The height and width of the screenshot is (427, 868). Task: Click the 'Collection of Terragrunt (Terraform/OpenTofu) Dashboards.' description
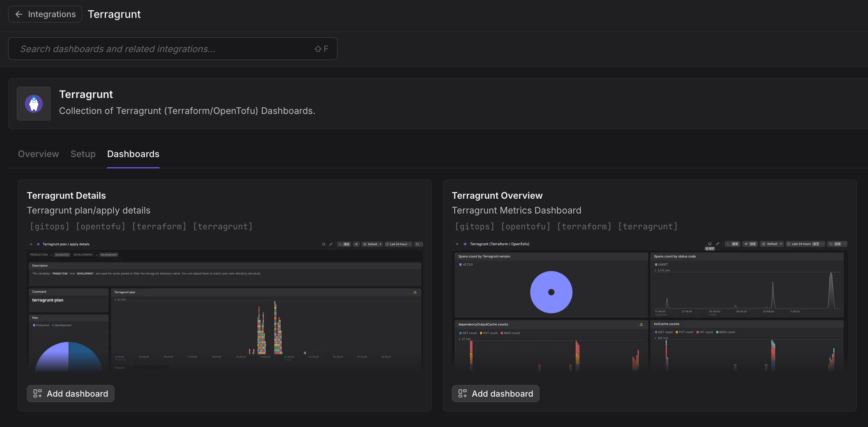187,111
